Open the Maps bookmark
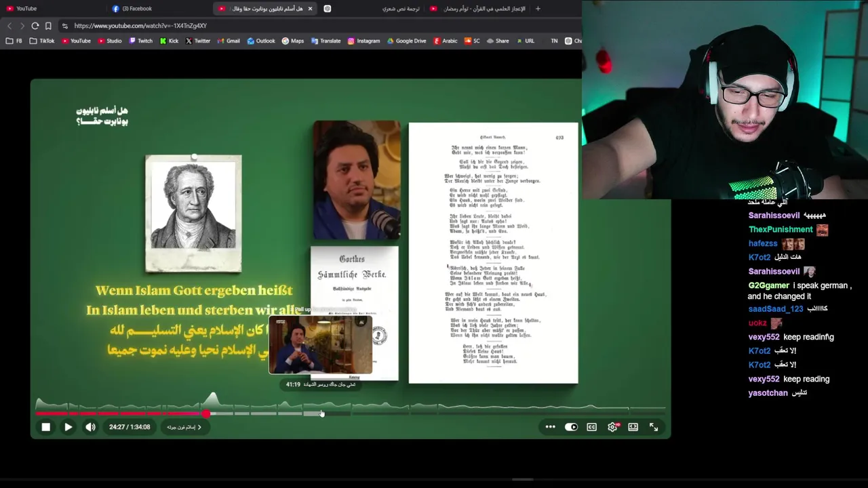868x488 pixels. (293, 41)
